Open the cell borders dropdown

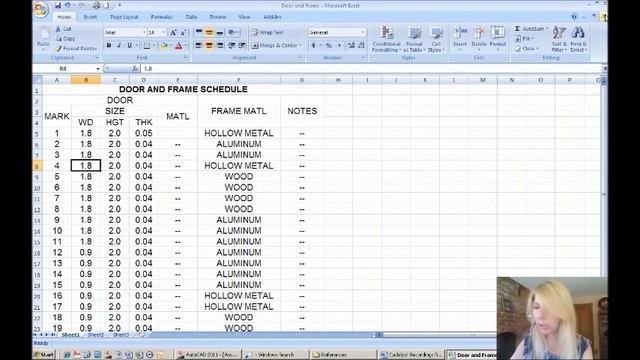(153, 45)
